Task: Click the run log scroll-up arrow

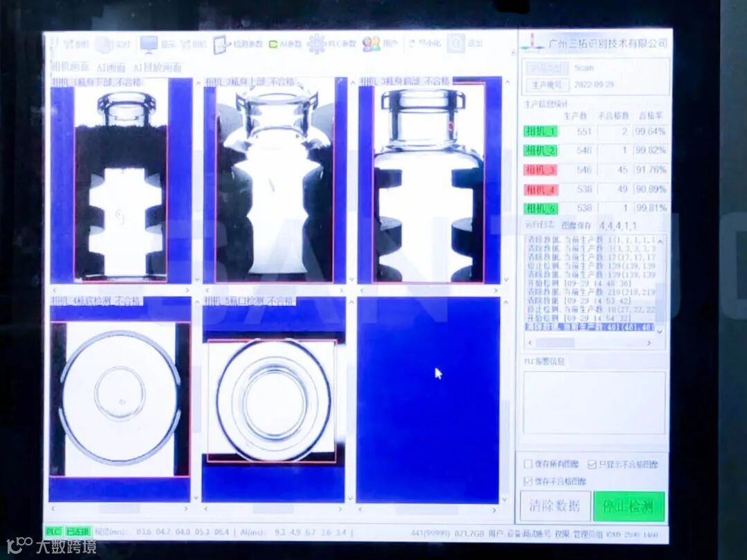Action: pos(661,242)
